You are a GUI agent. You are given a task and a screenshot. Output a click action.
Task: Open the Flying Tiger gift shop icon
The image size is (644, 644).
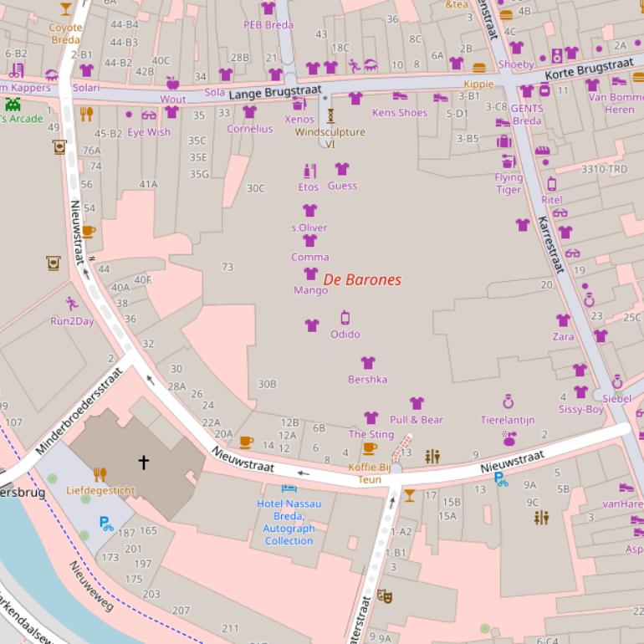(508, 161)
